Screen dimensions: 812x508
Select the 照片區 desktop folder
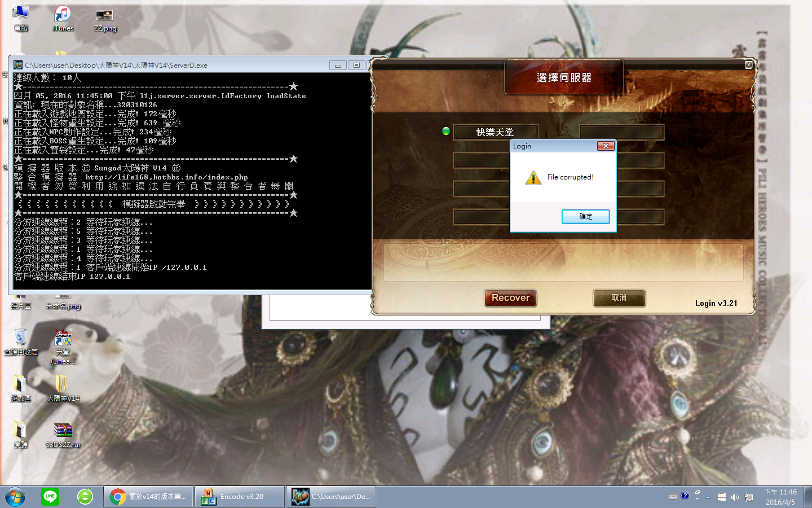21,305
